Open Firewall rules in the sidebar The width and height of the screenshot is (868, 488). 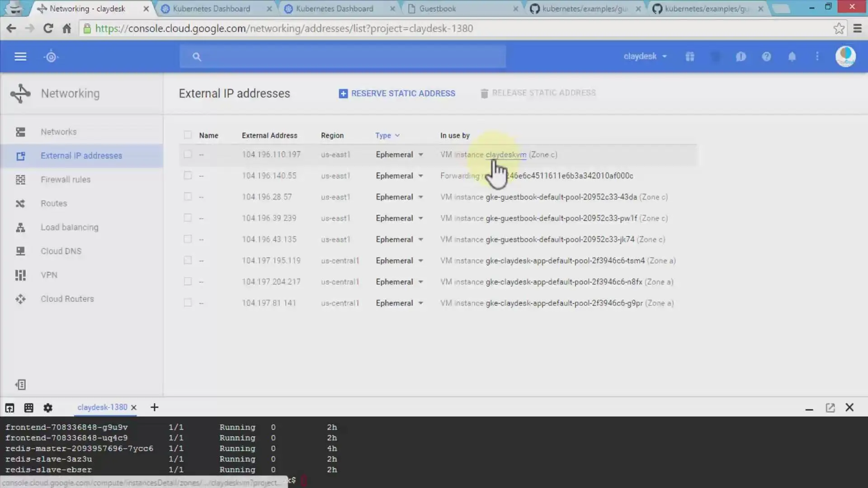point(82,180)
